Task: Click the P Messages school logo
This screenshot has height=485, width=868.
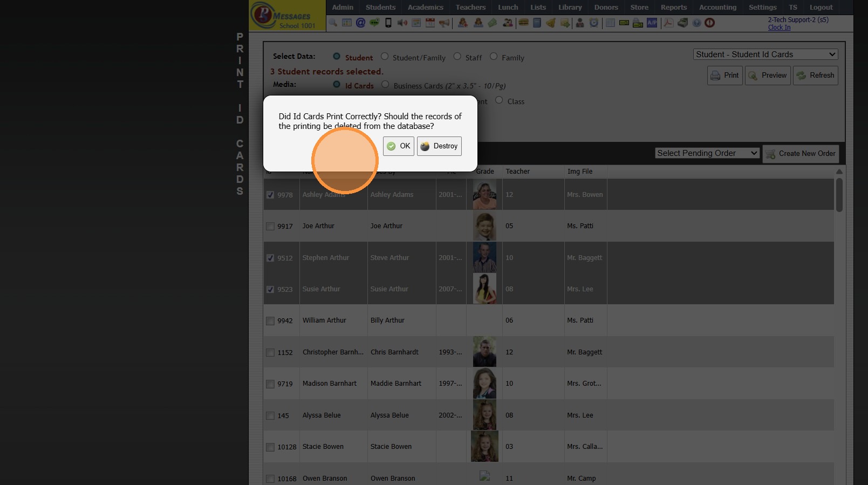Action: click(287, 16)
